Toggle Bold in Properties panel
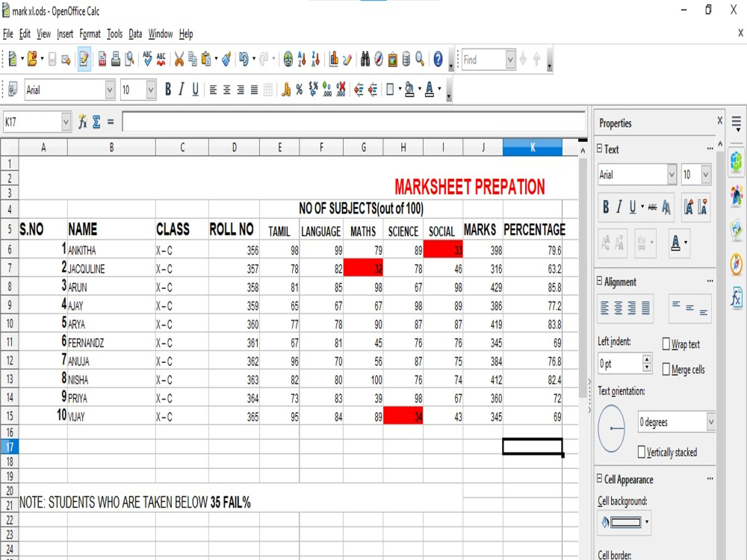The height and width of the screenshot is (560, 747). tap(606, 207)
